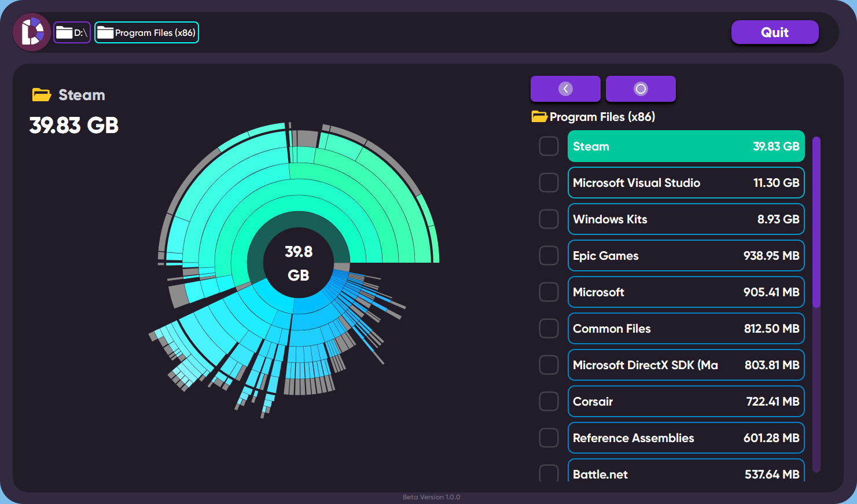Viewport: 857px width, 504px height.
Task: Click the Program Files (x86) list heading
Action: 602,117
